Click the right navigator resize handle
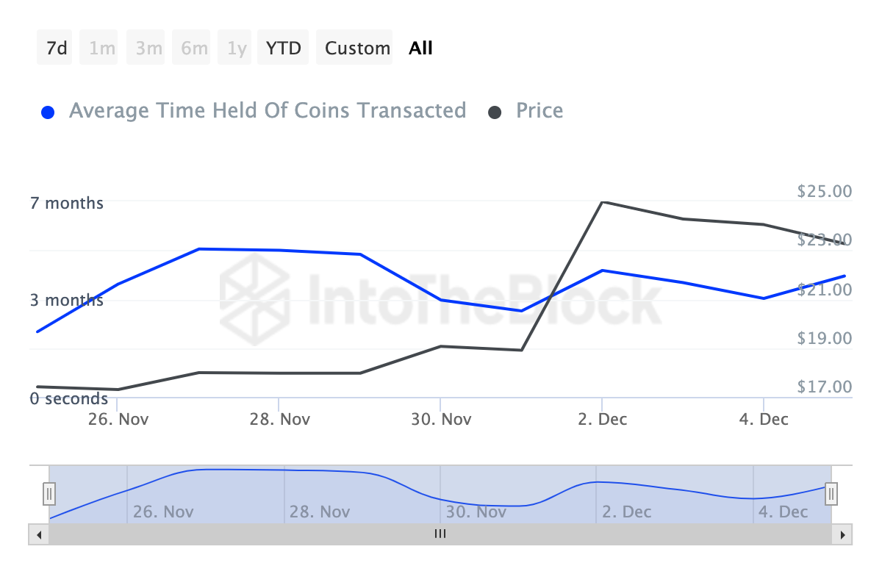Screen dimensions: 882x588 click(x=831, y=494)
